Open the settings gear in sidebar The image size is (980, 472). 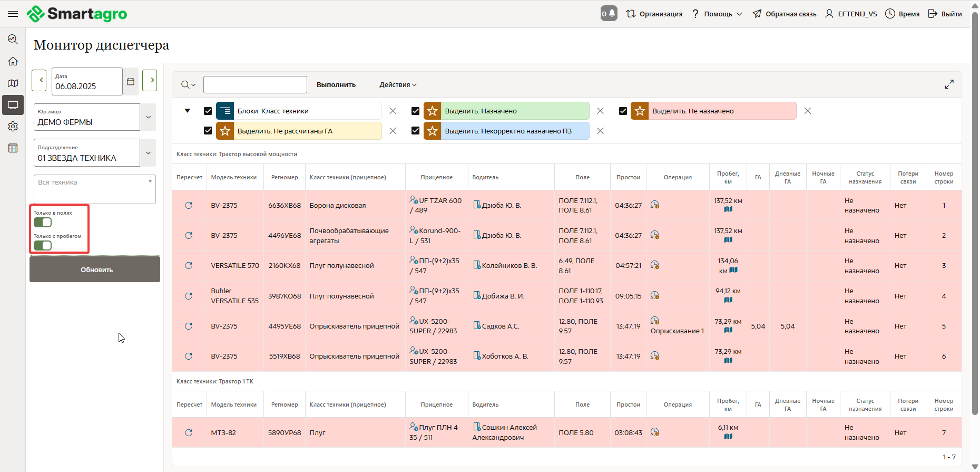tap(13, 127)
